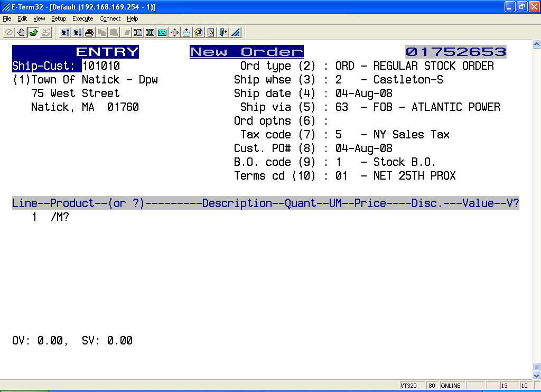
Task: Open the View menu
Action: pos(39,18)
